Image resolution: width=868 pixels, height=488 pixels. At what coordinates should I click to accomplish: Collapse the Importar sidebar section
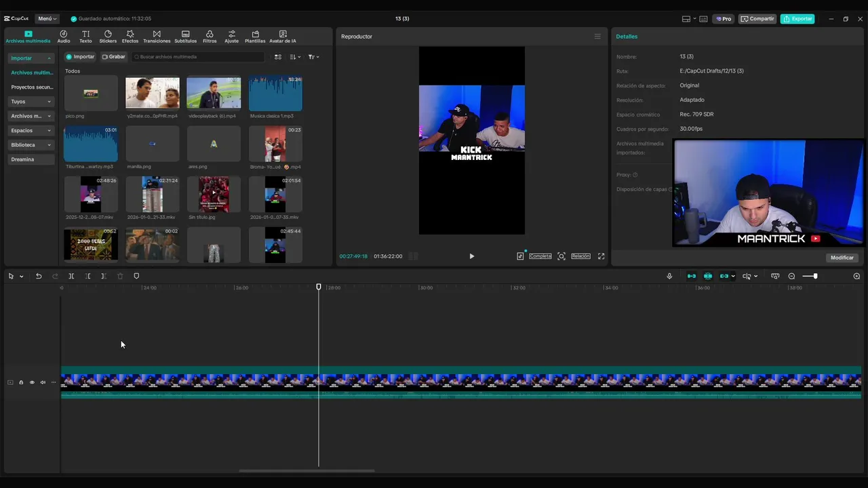click(31, 58)
